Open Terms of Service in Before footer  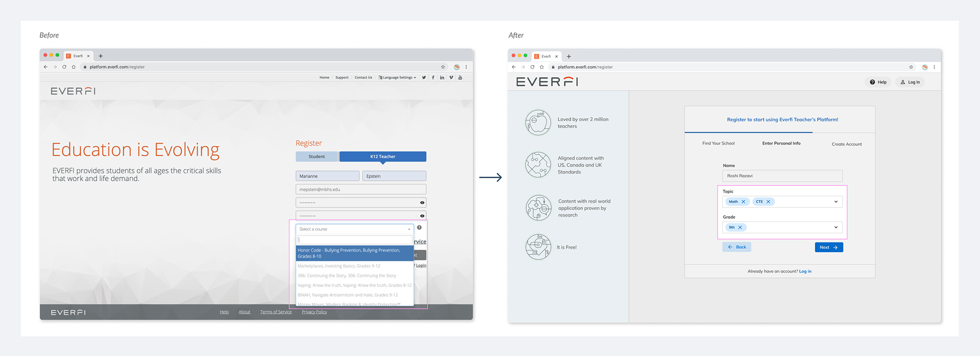coord(276,312)
